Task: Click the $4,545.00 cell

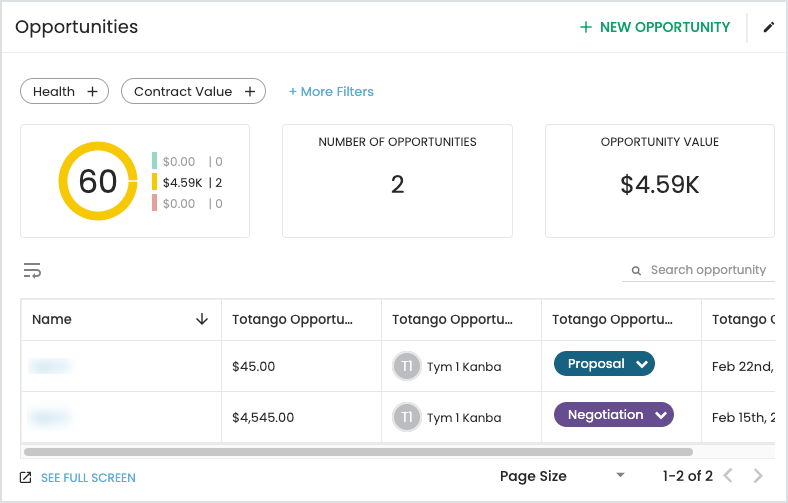Action: coord(302,417)
